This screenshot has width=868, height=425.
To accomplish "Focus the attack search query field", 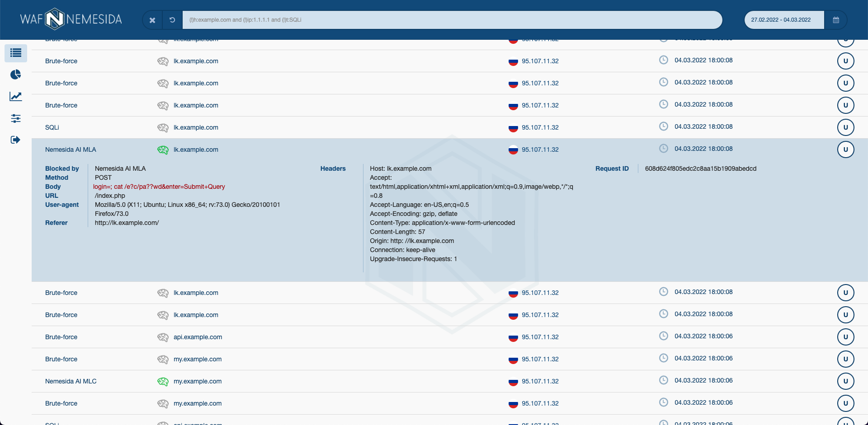I will click(x=452, y=20).
